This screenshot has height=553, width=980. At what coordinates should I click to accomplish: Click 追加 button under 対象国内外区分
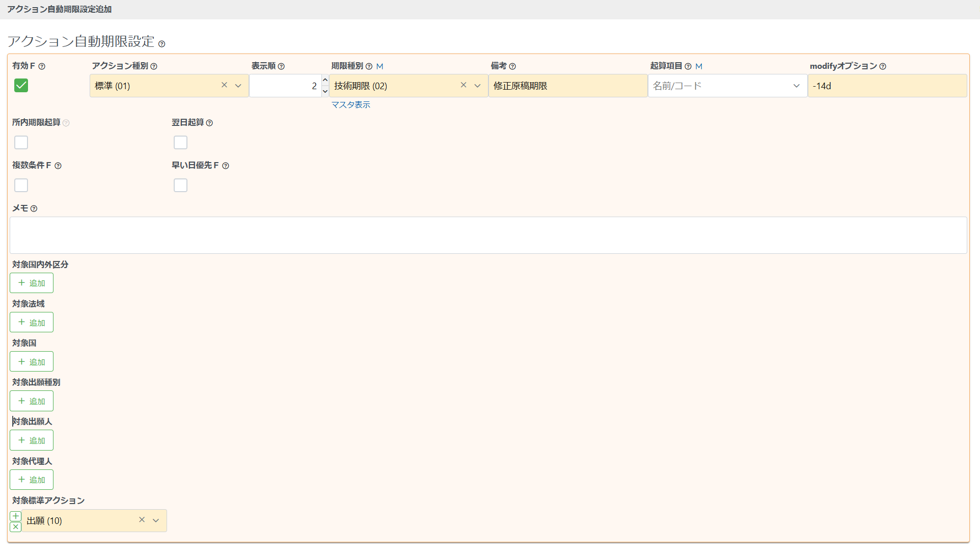coord(32,283)
